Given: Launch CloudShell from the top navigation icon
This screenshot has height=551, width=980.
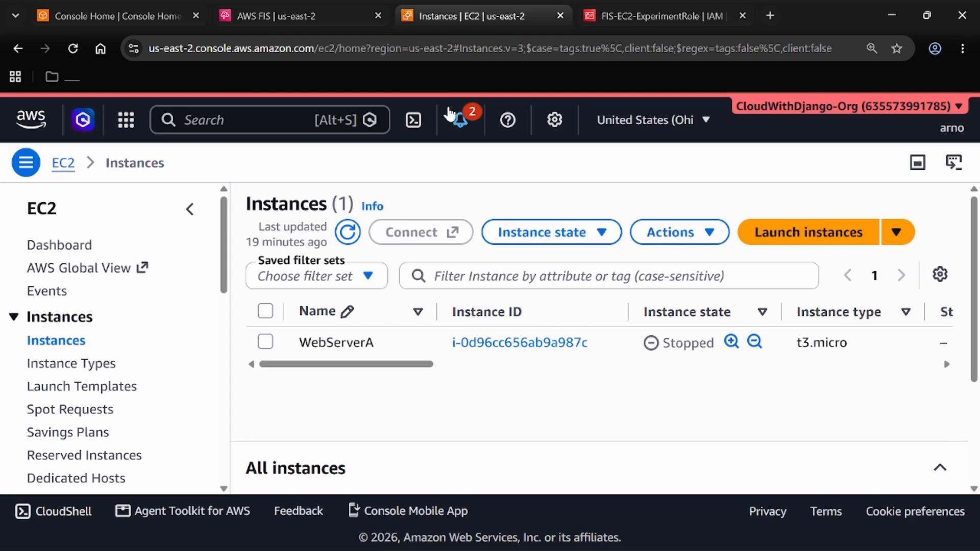Looking at the screenshot, I should click(x=413, y=120).
